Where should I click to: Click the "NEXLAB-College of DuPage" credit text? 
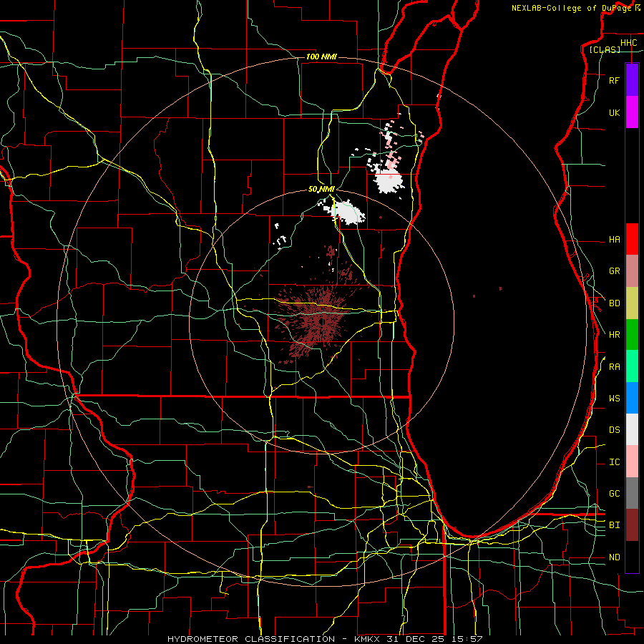571,8
